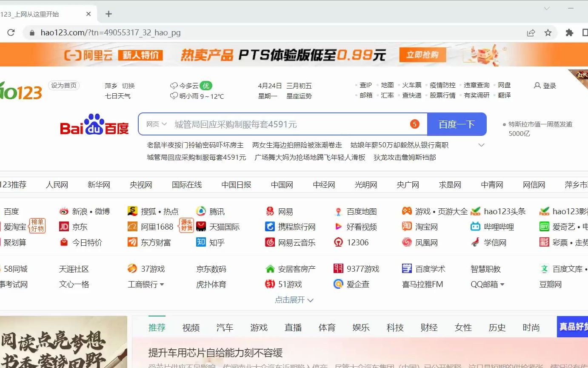This screenshot has height=368, width=588.
Task: Open the share page icon in address bar
Action: (x=531, y=33)
